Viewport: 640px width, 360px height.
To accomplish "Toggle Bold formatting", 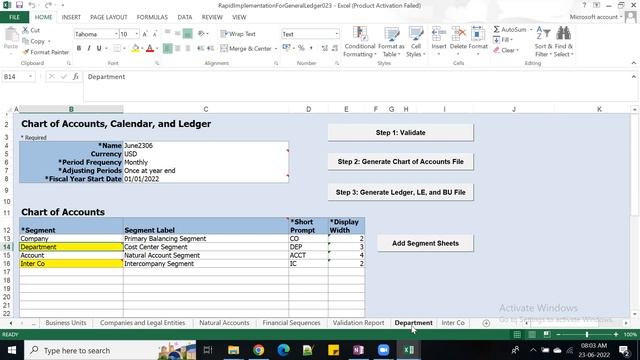I will pos(79,48).
